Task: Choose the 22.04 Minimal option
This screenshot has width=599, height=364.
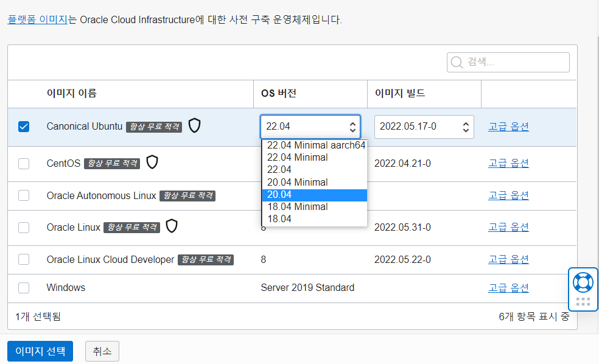Action: [314, 158]
